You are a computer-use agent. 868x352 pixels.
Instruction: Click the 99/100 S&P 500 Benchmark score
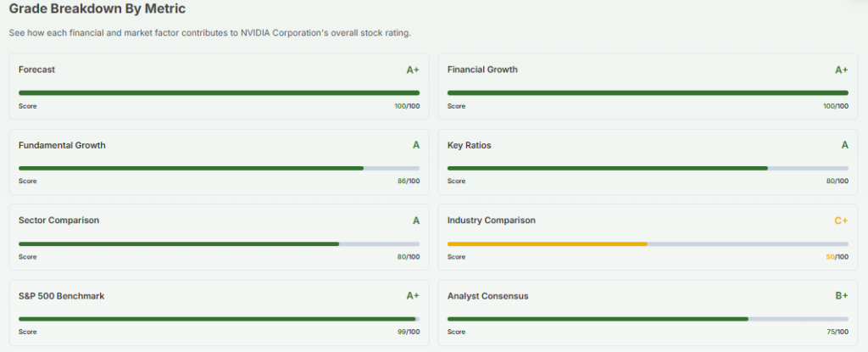click(x=409, y=332)
